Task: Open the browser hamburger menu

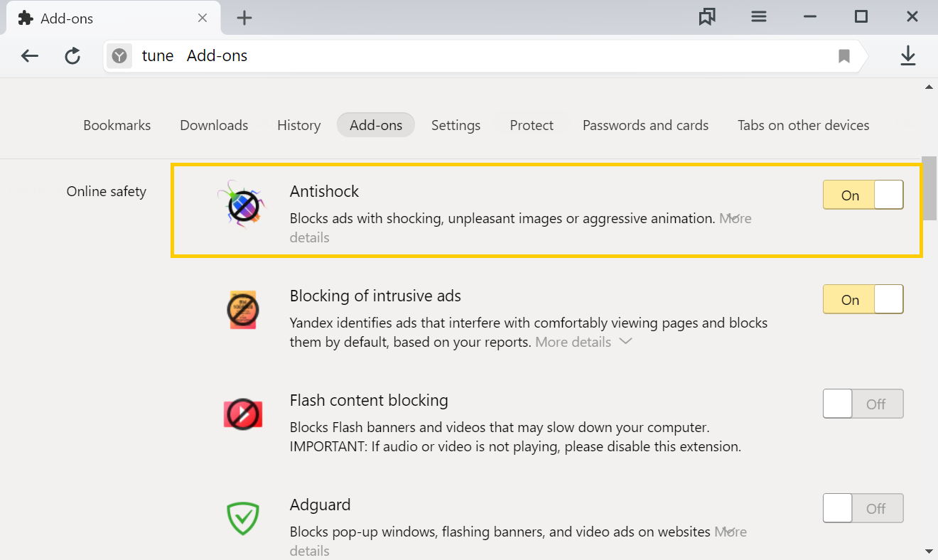Action: (x=759, y=17)
